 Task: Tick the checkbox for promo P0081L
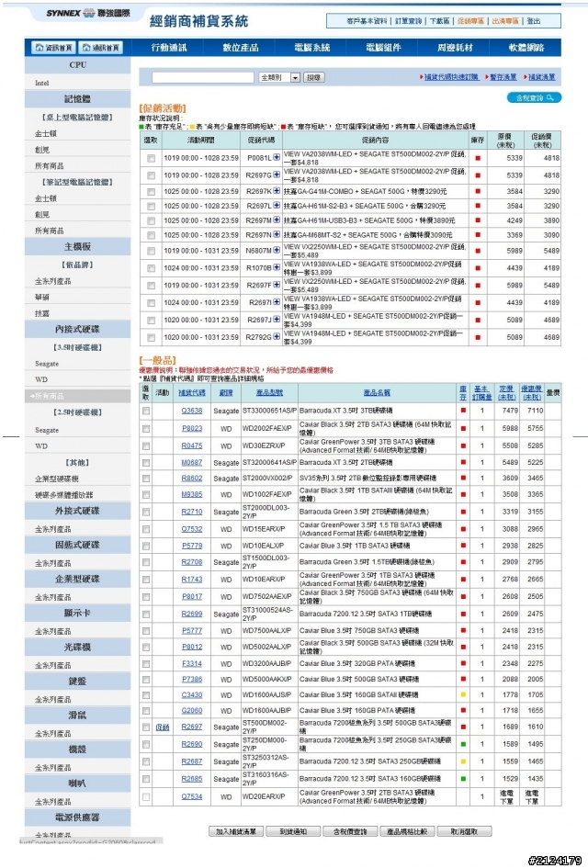tap(151, 158)
